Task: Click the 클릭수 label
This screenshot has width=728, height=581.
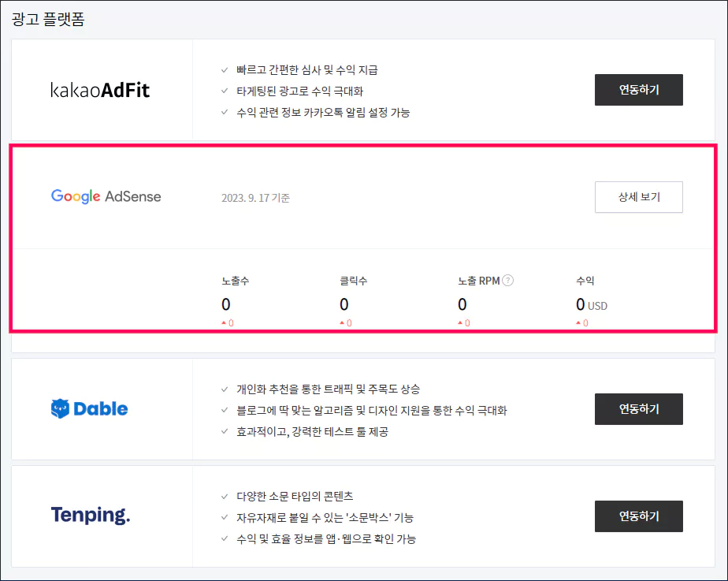Action: tap(353, 281)
